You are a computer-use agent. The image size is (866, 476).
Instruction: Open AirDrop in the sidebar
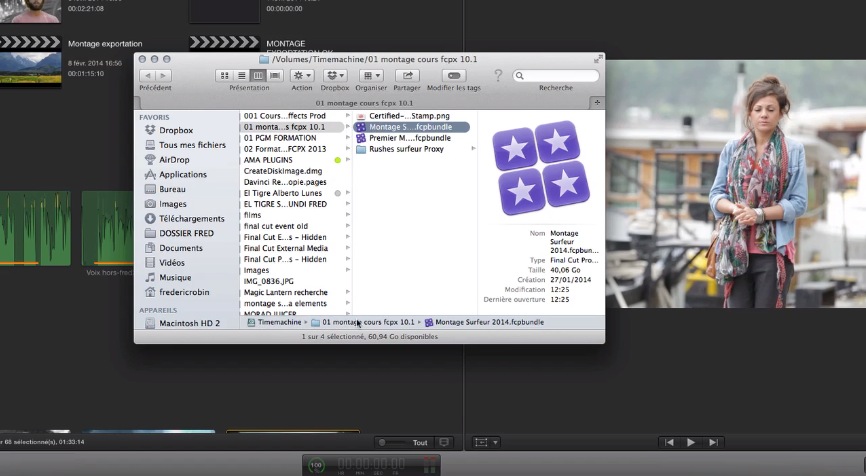174,160
